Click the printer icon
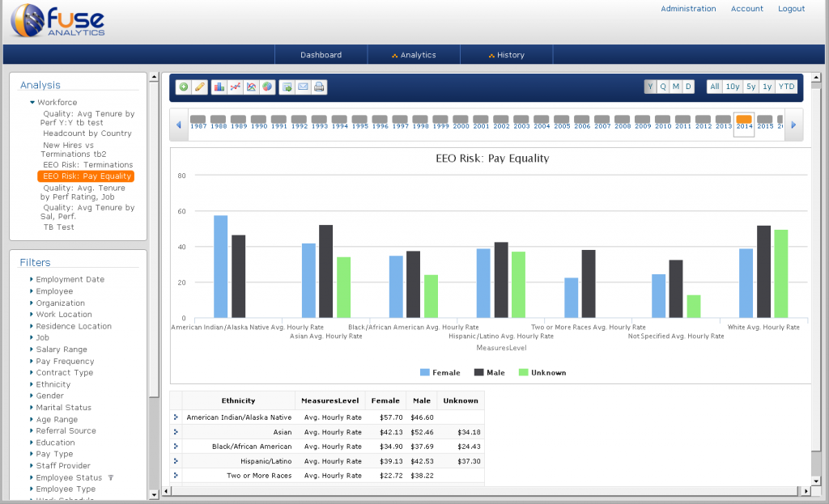The image size is (829, 504). point(319,87)
